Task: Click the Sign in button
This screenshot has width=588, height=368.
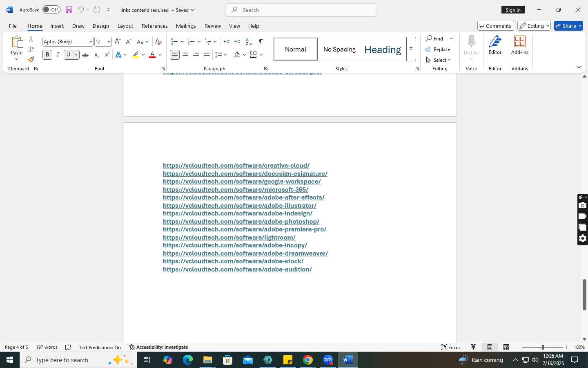Action: coord(513,10)
